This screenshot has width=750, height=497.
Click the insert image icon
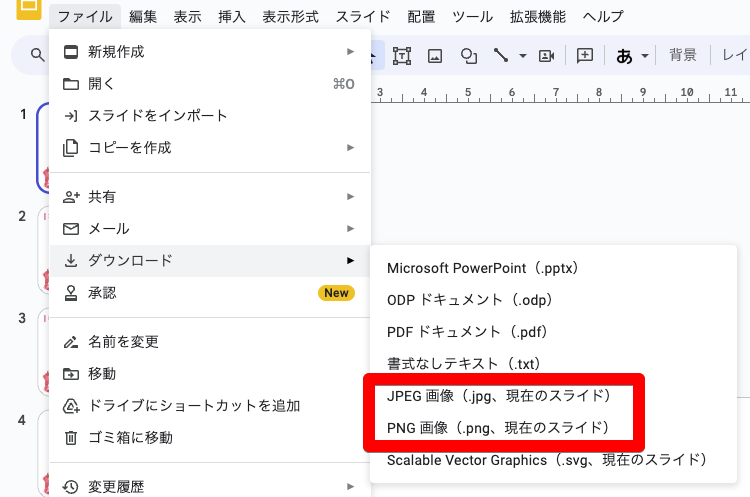click(435, 56)
